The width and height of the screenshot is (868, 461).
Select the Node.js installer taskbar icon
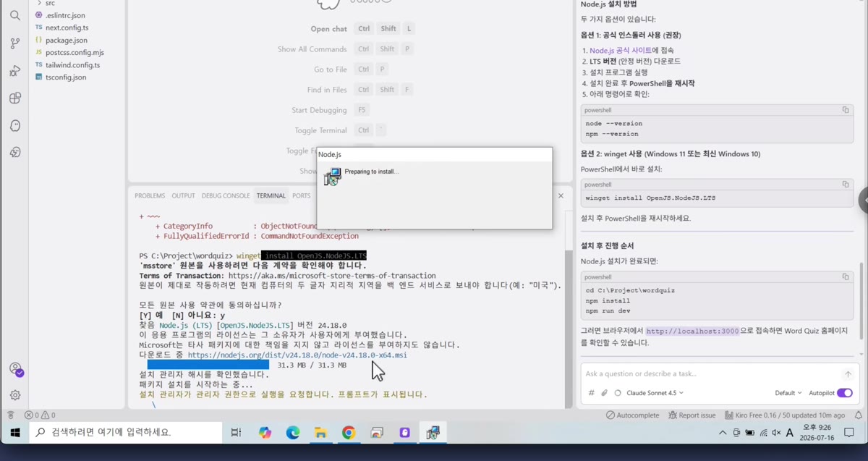coord(433,433)
